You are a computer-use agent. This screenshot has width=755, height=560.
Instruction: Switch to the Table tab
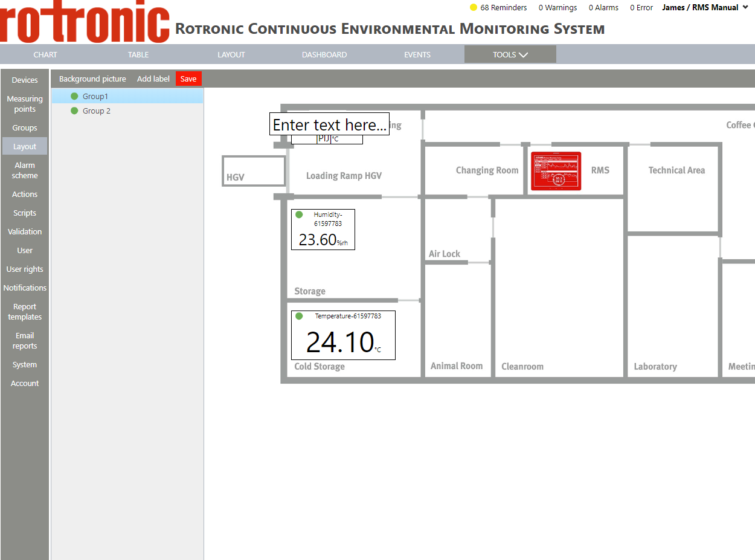pos(138,54)
